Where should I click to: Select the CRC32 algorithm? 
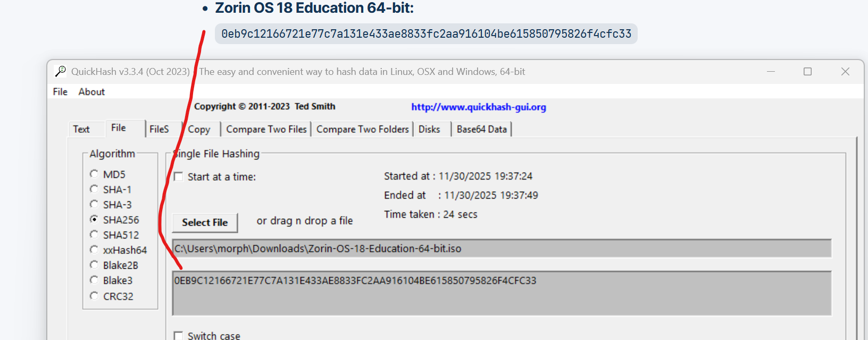(94, 296)
